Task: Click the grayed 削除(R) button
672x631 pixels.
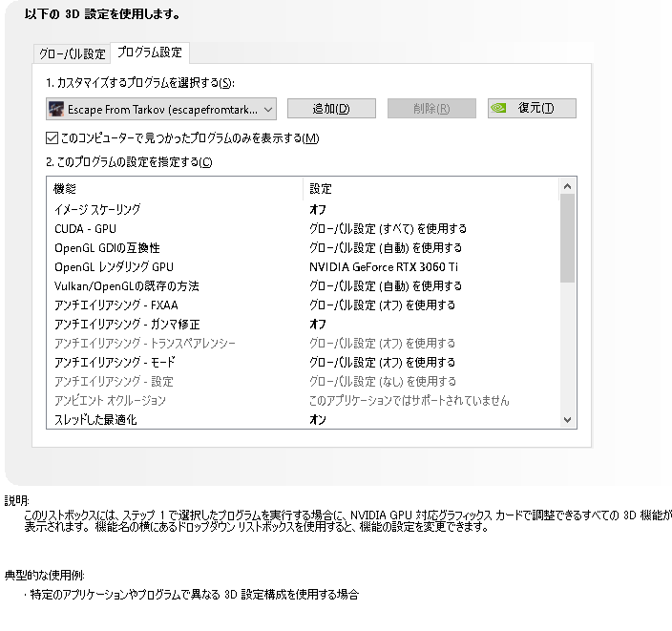Action: [x=431, y=109]
